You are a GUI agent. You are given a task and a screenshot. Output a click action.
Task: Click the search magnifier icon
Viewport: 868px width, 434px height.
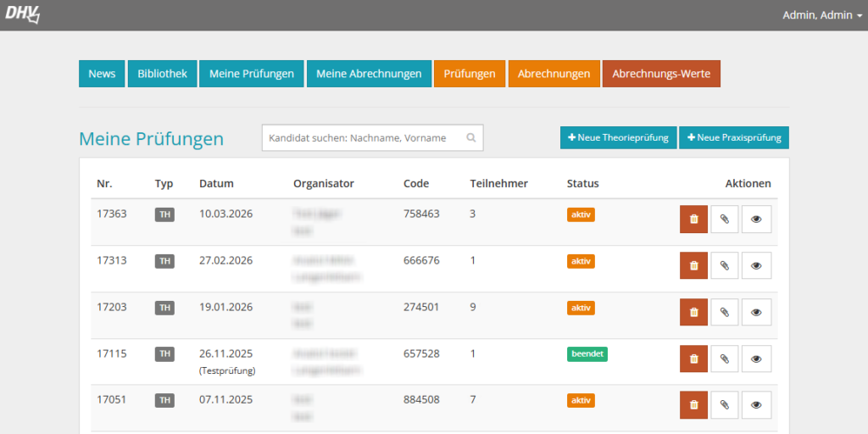[471, 137]
